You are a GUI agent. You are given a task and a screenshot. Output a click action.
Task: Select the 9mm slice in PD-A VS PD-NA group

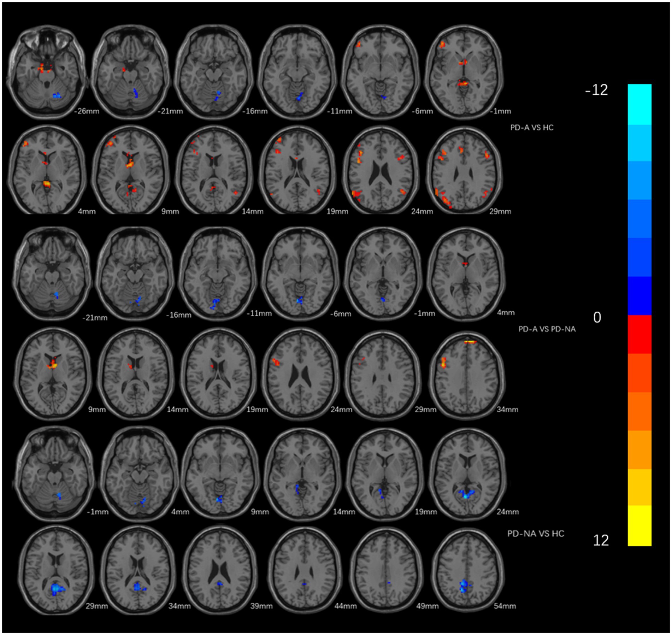coord(53,374)
